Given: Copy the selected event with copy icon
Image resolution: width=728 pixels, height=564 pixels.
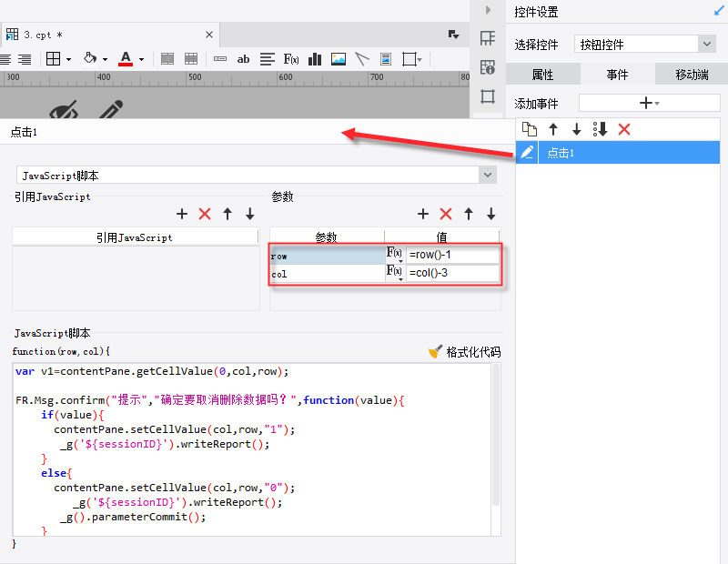Looking at the screenshot, I should 530,129.
